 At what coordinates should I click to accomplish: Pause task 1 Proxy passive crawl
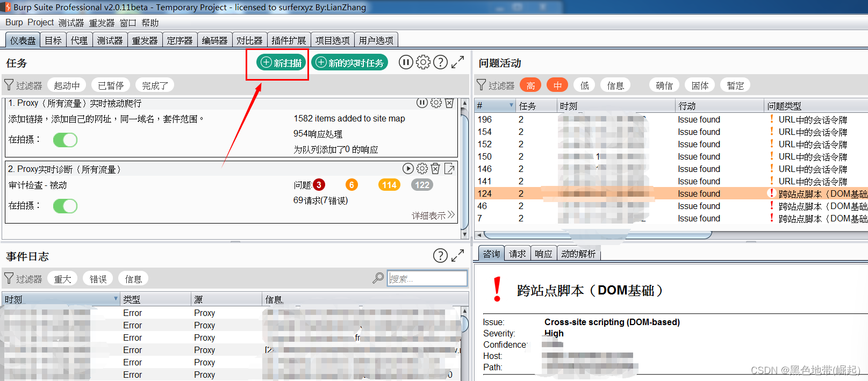[x=422, y=103]
